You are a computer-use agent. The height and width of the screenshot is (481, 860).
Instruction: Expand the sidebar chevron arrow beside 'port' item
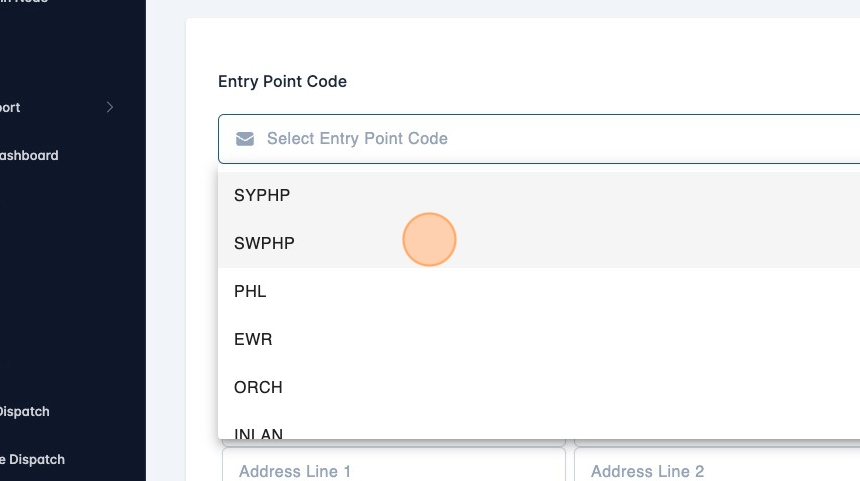110,107
